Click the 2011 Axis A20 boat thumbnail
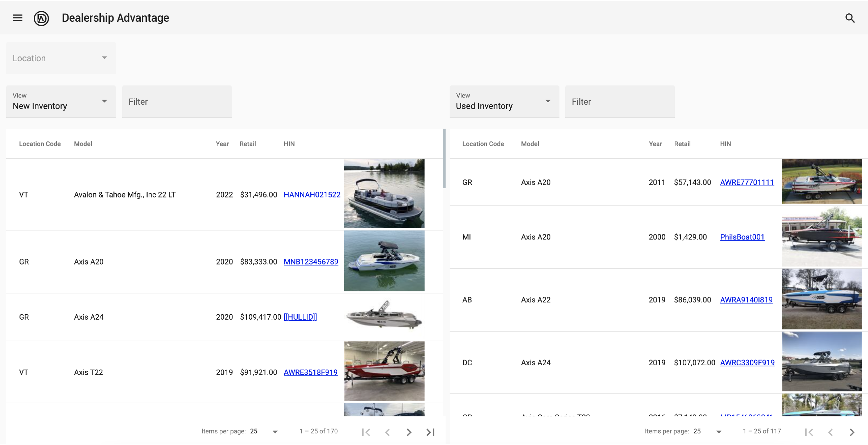The width and height of the screenshot is (868, 445). click(822, 181)
